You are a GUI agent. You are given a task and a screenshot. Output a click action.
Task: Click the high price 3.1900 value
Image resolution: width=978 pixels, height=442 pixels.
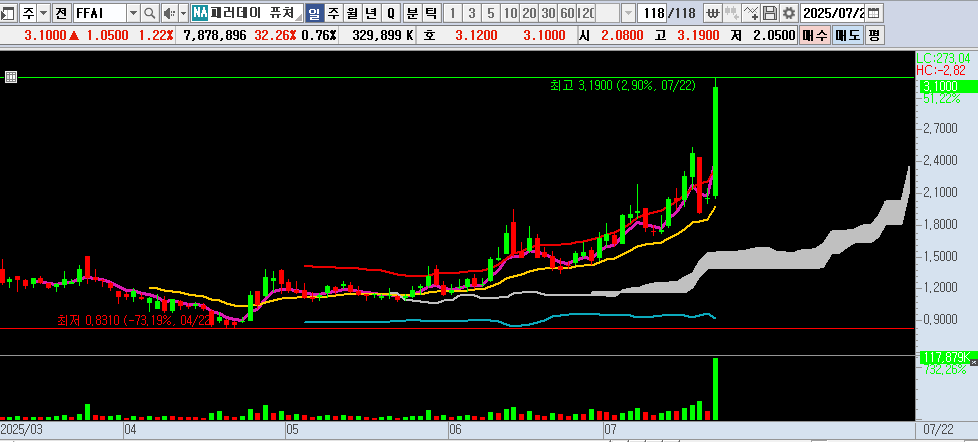point(697,36)
